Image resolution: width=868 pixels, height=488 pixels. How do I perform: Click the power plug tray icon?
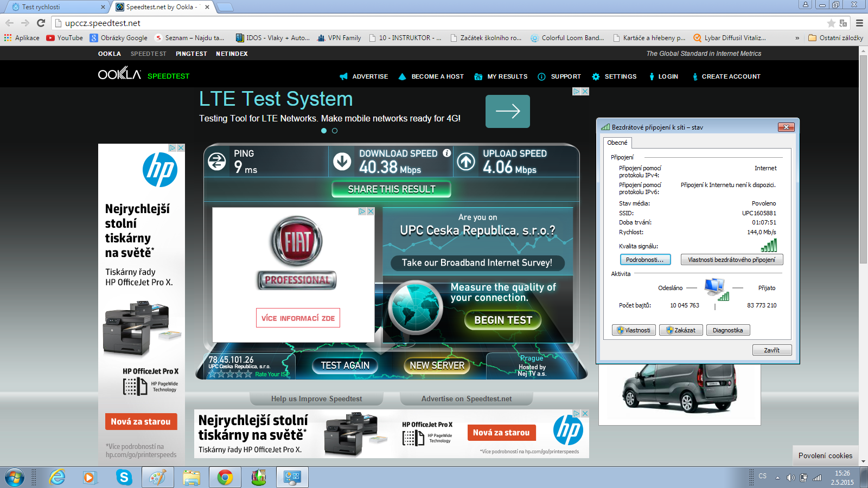(803, 477)
